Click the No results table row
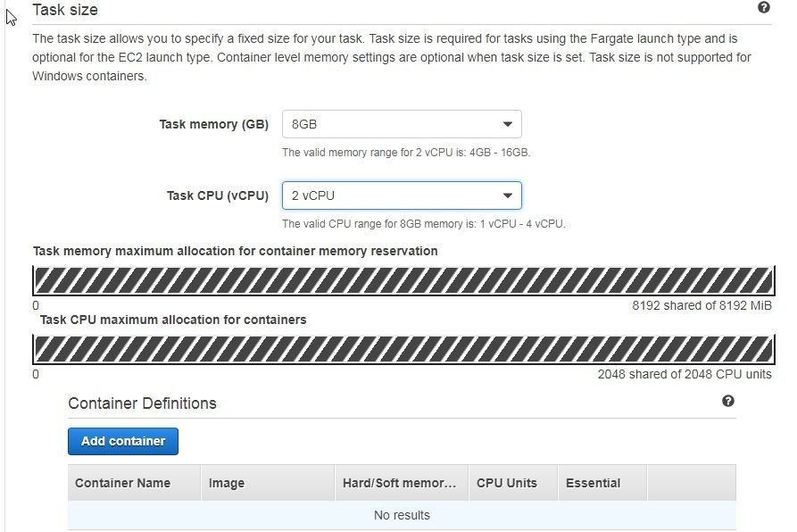The image size is (797, 532). [x=402, y=515]
